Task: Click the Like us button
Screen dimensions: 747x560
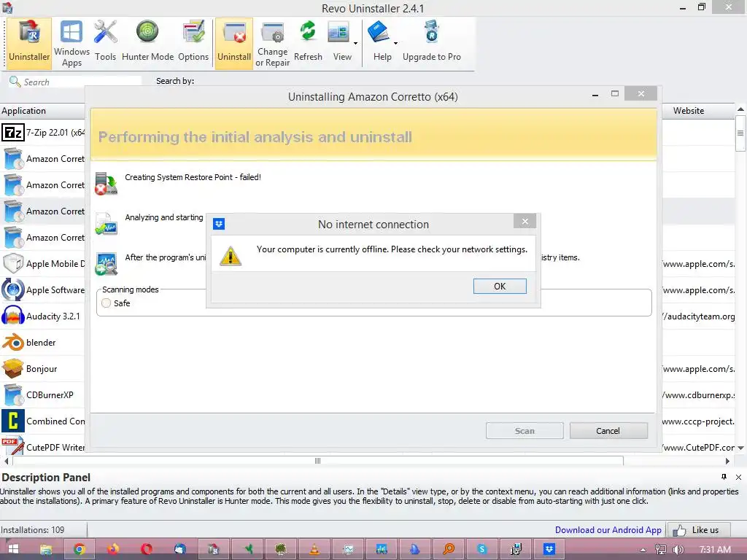Action: (x=698, y=530)
